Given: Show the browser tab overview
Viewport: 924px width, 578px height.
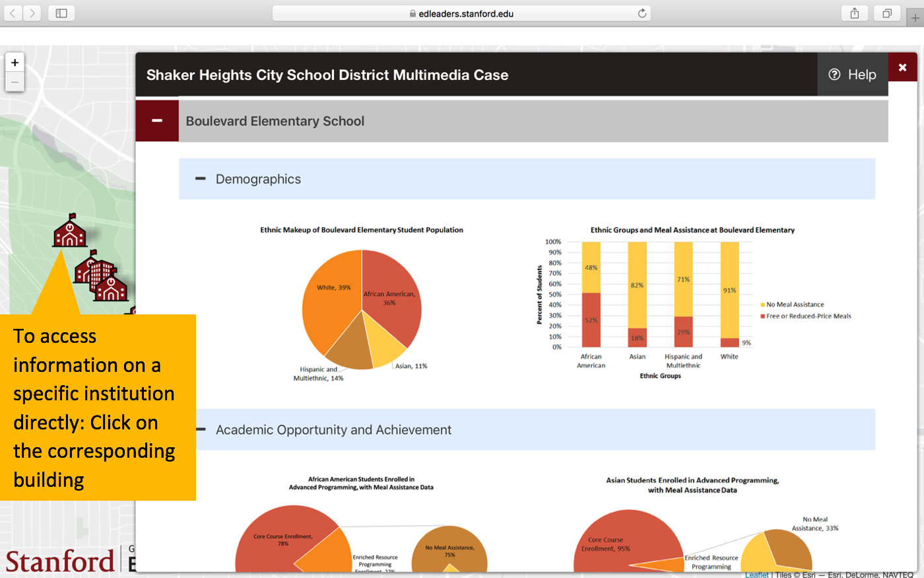Looking at the screenshot, I should (887, 13).
